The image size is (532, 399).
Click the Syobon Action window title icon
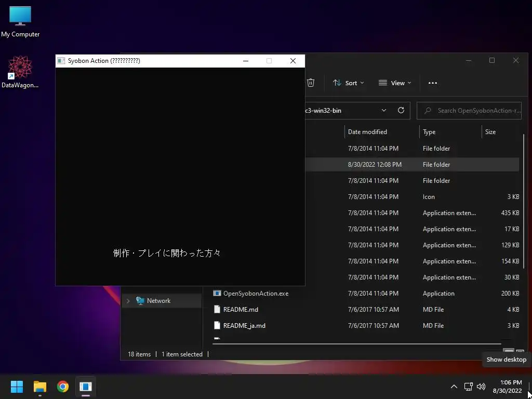[61, 61]
